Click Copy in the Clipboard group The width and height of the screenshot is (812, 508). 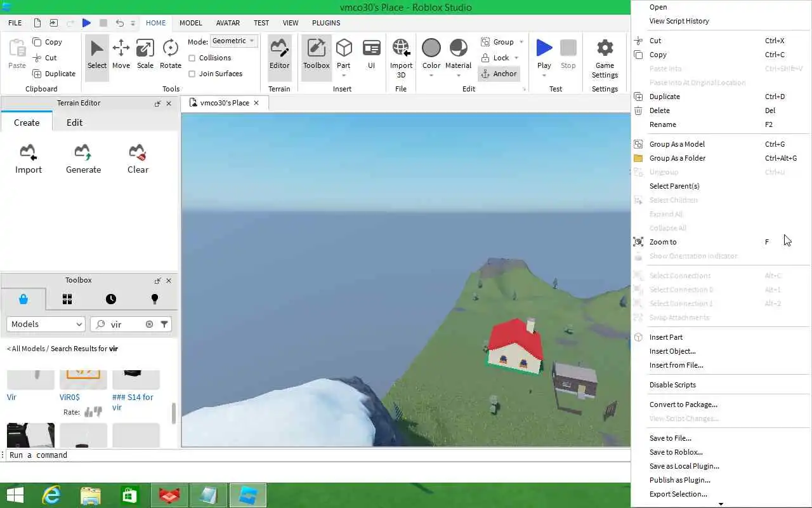point(48,42)
